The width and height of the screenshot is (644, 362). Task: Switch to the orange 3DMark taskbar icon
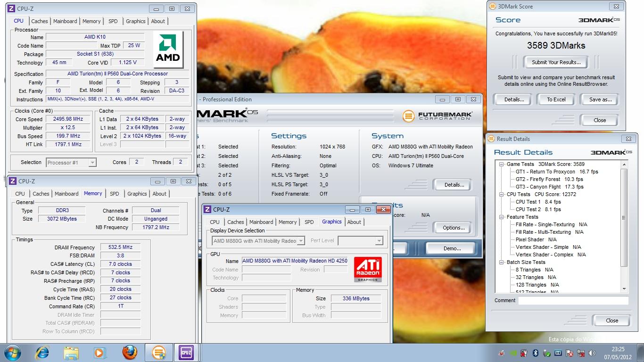[159, 353]
